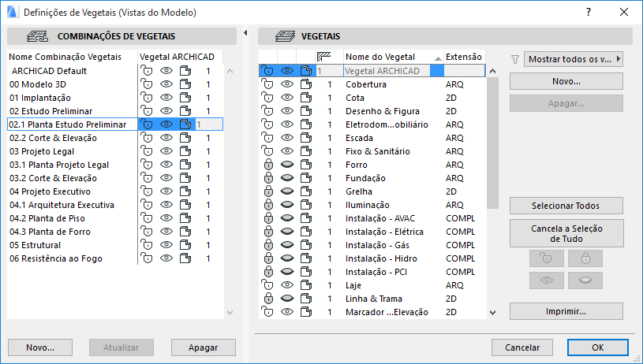
Task: Toggle eye icon in 02.2 Corte & Elevação row
Action: [166, 138]
